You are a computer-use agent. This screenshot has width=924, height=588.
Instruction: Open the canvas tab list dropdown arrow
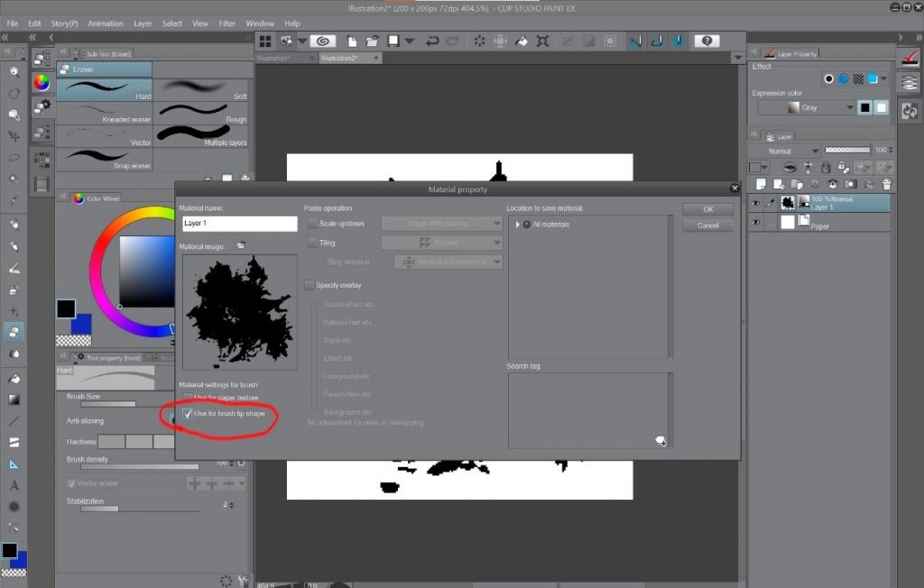[x=737, y=58]
